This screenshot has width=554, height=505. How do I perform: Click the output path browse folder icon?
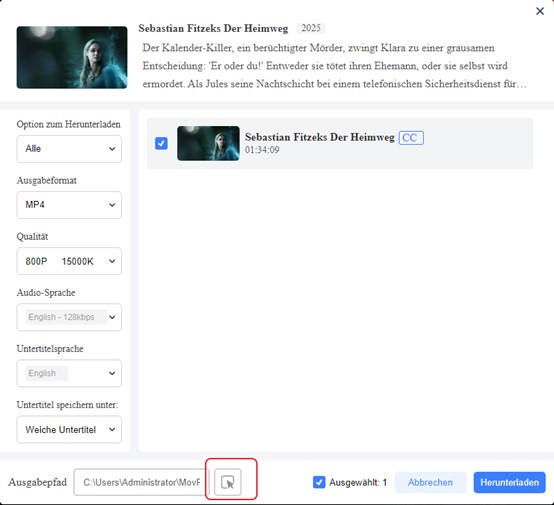coord(228,482)
